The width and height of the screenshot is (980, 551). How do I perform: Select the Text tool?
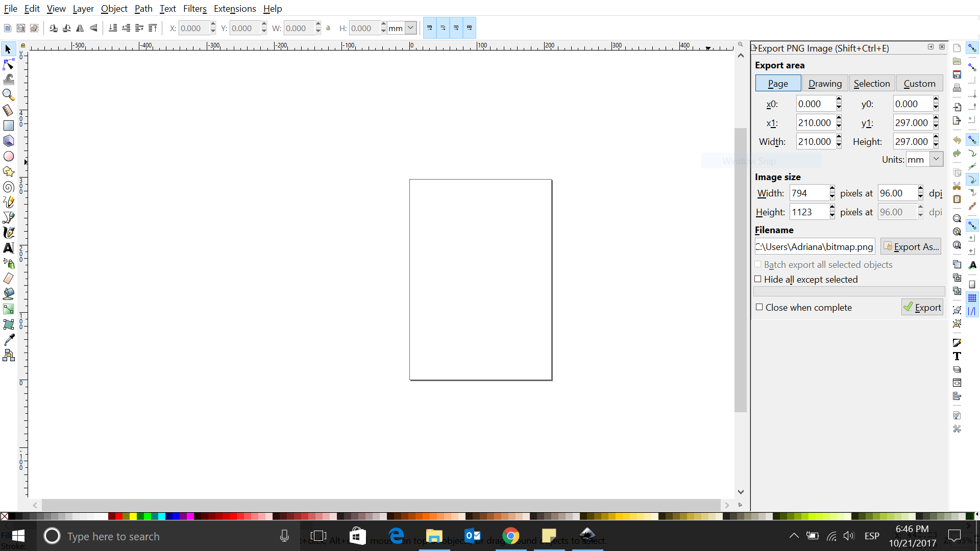pos(9,248)
